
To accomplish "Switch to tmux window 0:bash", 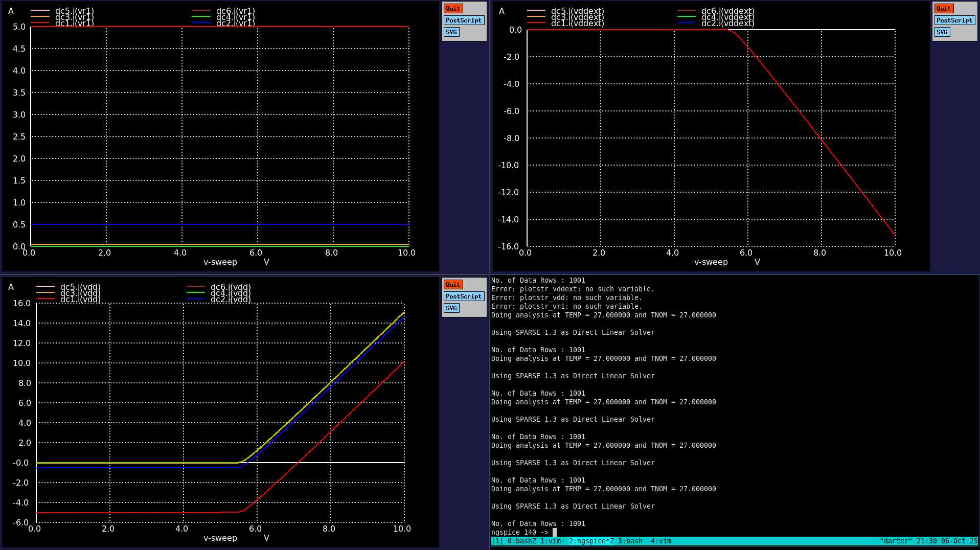I will click(521, 541).
